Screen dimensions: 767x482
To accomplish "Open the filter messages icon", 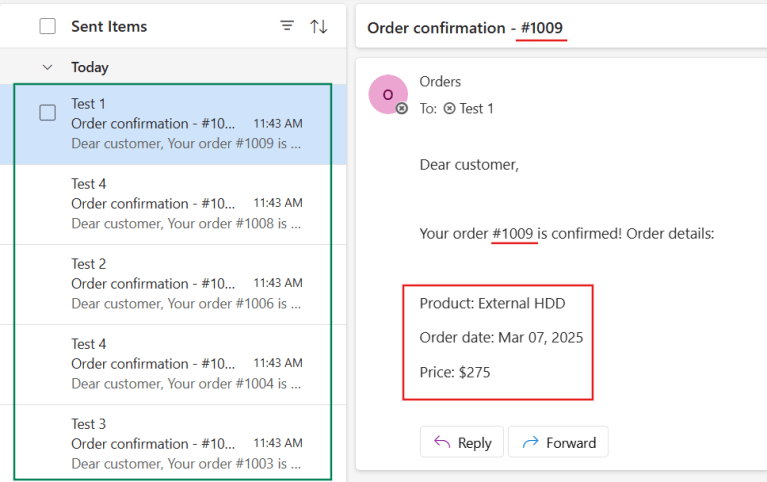I will coord(287,27).
